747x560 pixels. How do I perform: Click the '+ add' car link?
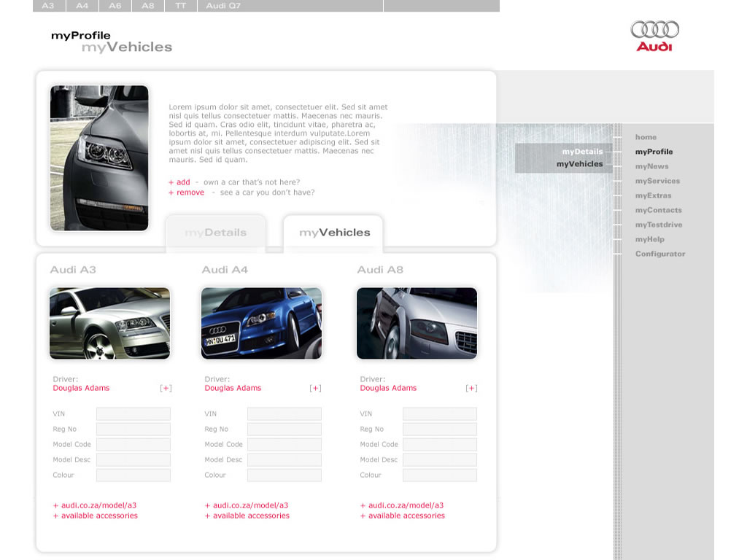(x=179, y=182)
